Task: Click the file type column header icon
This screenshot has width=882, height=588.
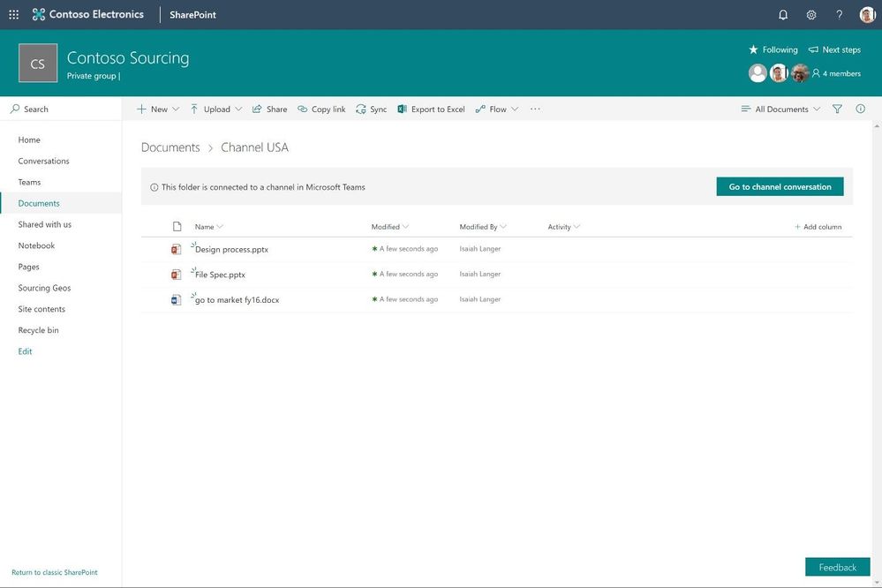Action: pyautogui.click(x=177, y=227)
